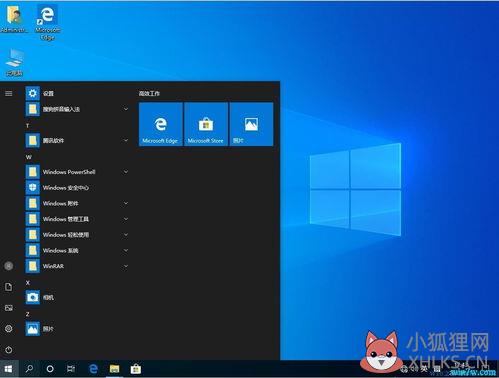The image size is (499, 378).
Task: Expand the Windows PowerShell chevron
Action: point(126,172)
